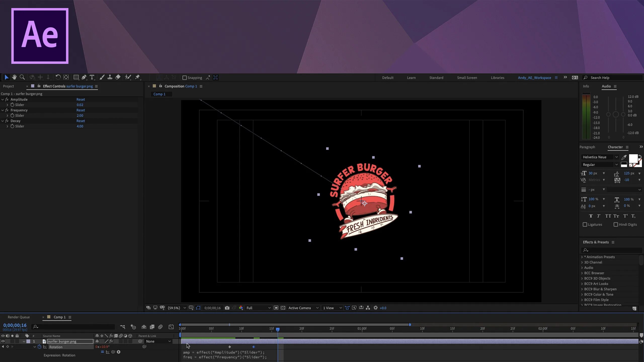644x362 pixels.
Task: Select the Type tool
Action: 92,77
